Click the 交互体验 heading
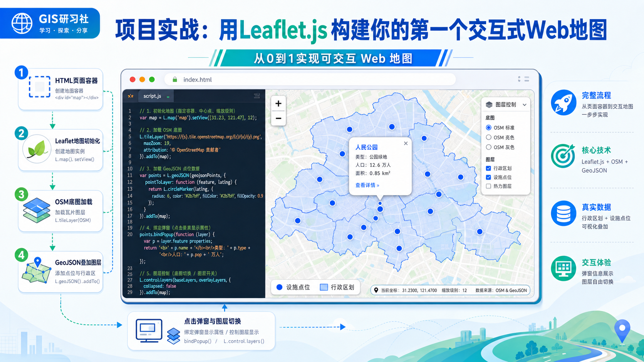This screenshot has width=644, height=362. click(x=596, y=263)
